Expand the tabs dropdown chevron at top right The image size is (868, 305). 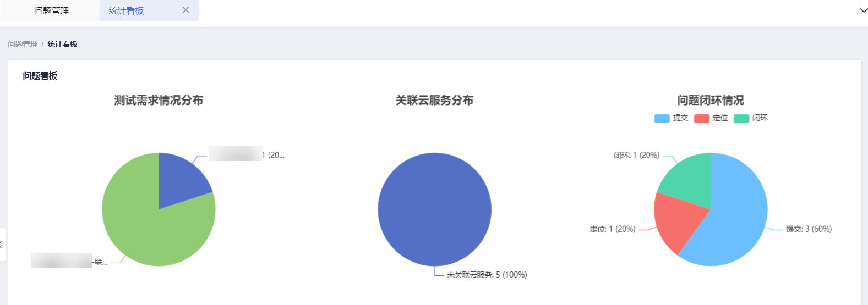[863, 10]
